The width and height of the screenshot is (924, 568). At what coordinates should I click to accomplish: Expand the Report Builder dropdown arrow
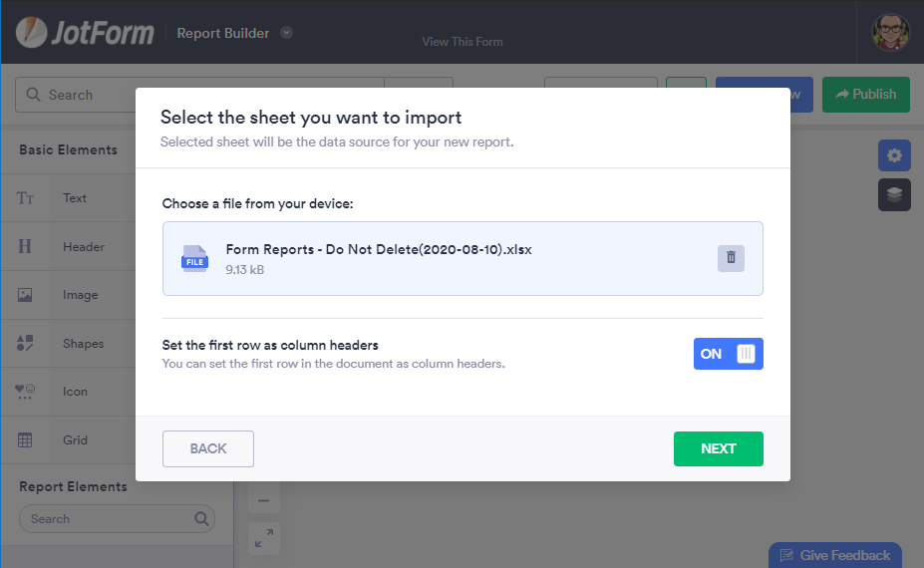(x=286, y=33)
